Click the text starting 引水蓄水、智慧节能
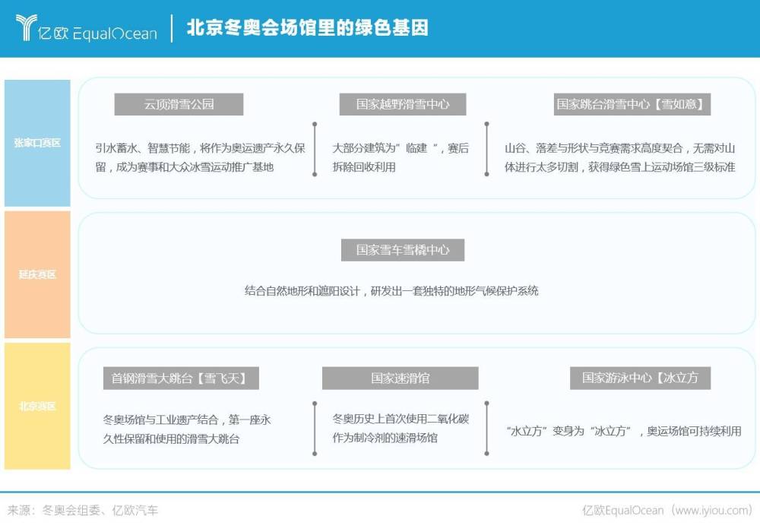 click(x=200, y=157)
